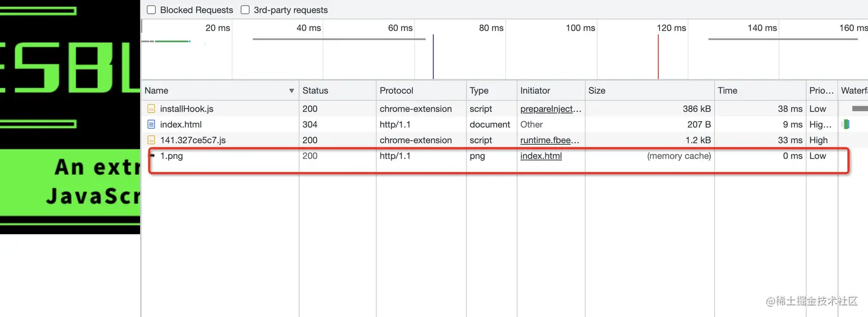Click the 'png' type cell
This screenshot has width=868, height=317.
point(477,156)
